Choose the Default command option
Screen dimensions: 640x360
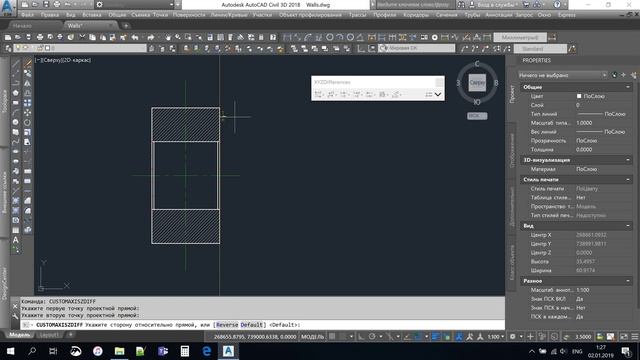point(251,325)
